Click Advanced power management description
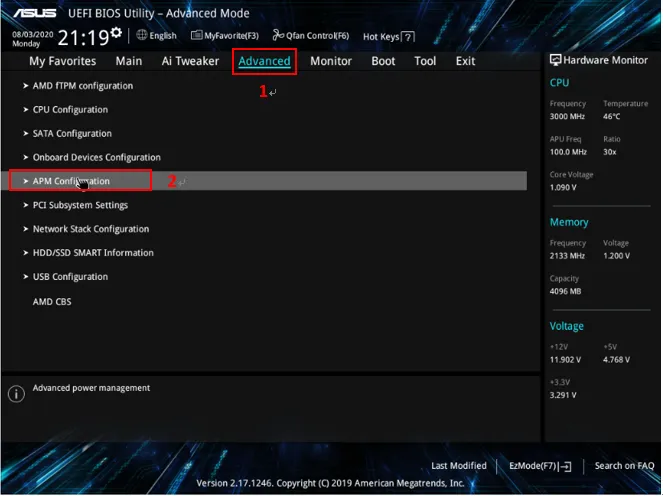 pos(91,388)
